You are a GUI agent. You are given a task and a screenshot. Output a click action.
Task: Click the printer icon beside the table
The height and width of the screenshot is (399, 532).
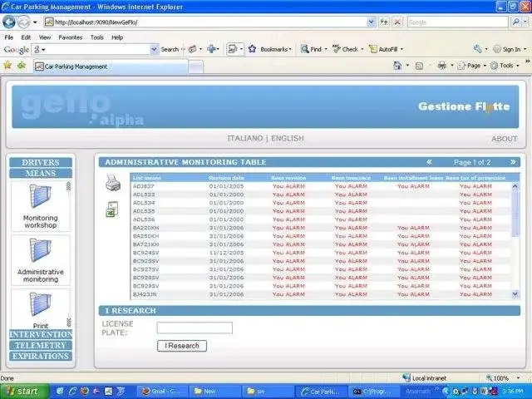click(x=113, y=183)
